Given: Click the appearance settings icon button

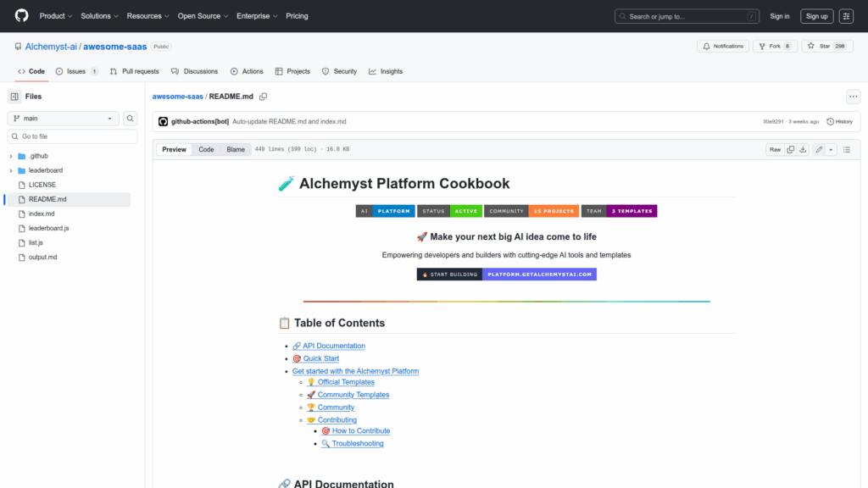Looking at the screenshot, I should (x=846, y=16).
